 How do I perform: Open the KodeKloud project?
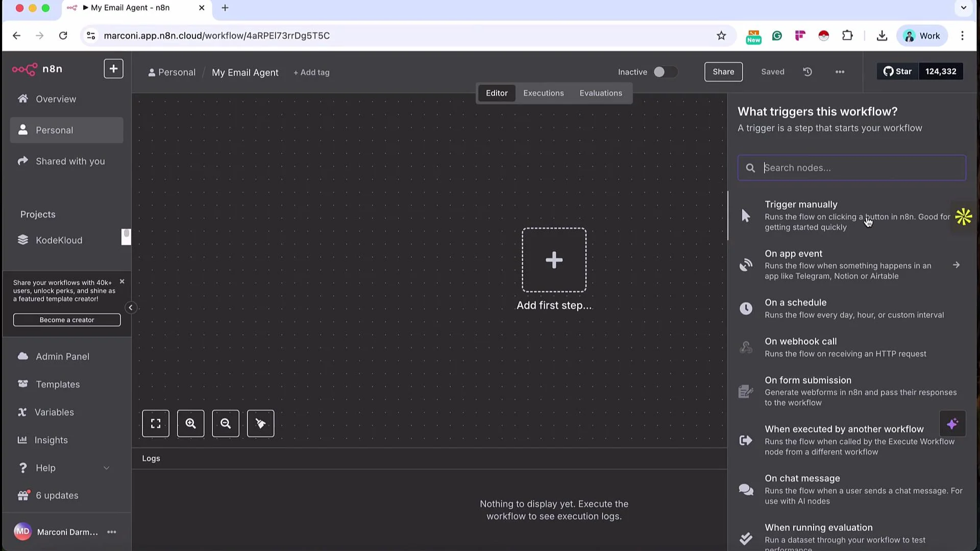click(x=59, y=240)
